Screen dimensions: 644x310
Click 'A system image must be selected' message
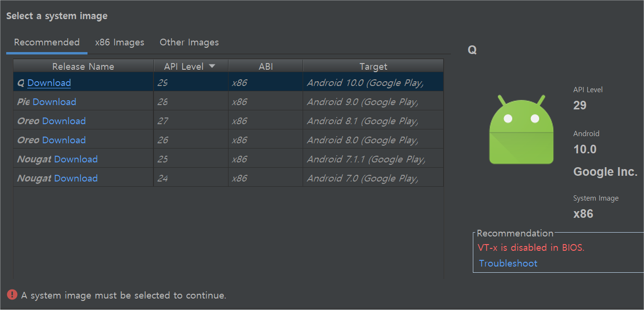point(124,295)
